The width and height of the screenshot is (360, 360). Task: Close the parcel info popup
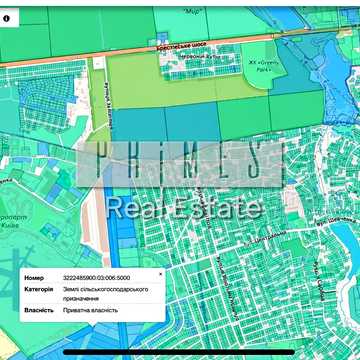pyautogui.click(x=160, y=274)
